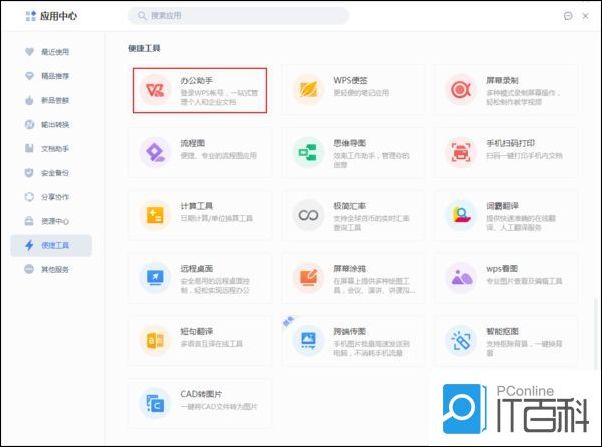Click the heart icon beside 最近使用

29,51
